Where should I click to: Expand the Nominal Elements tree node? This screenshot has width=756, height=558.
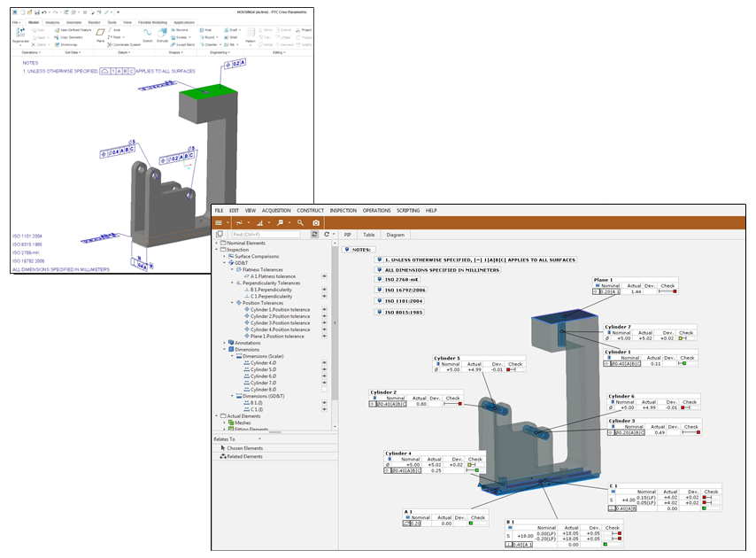(x=217, y=243)
